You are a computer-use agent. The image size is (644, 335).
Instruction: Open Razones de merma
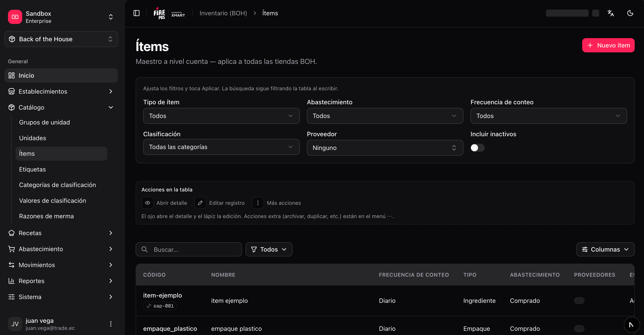click(61, 216)
